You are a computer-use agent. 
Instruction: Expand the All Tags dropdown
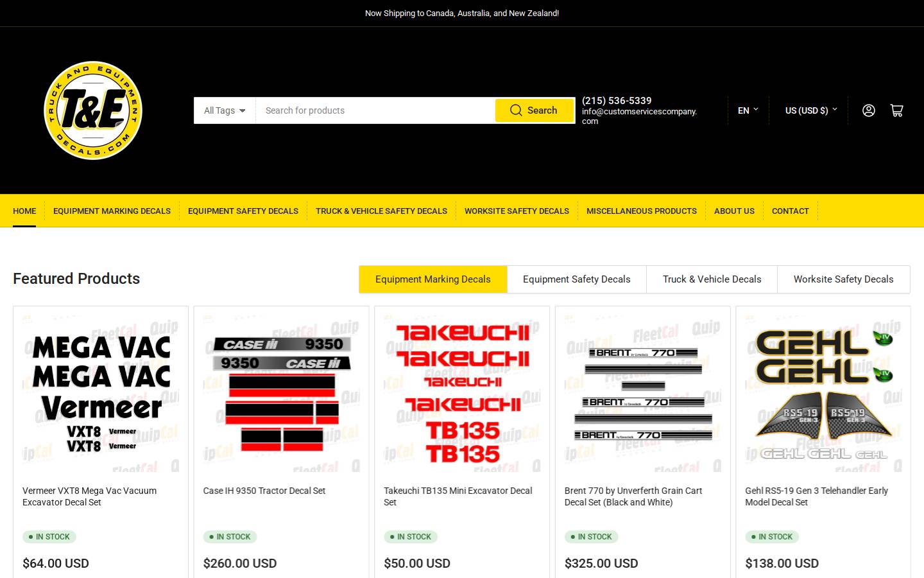pos(225,110)
